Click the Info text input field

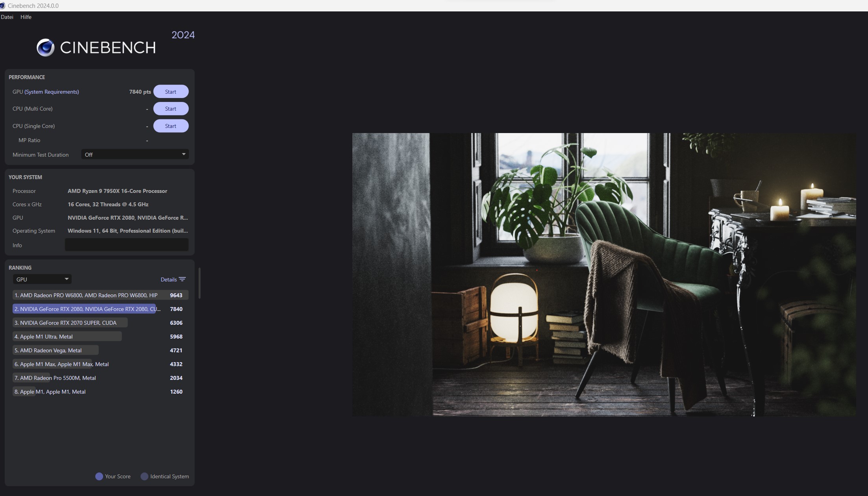[126, 245]
